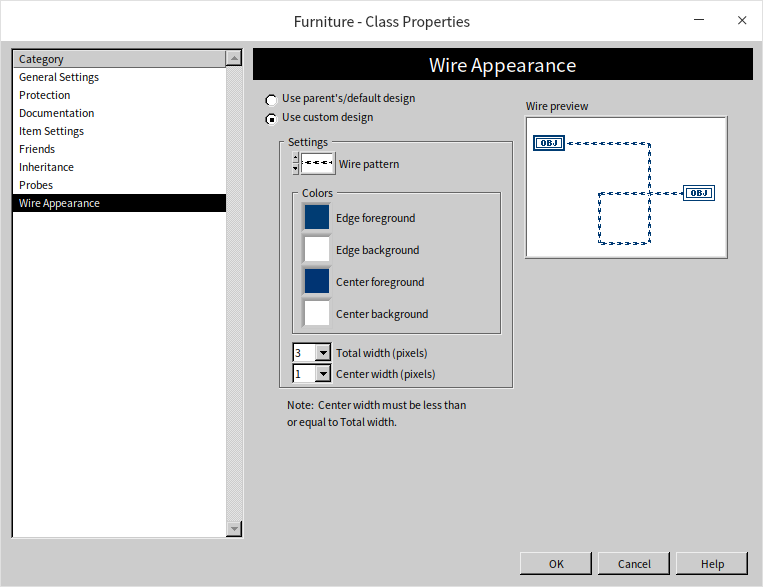Change the Center foreground color swatch
The height and width of the screenshot is (587, 763).
coord(317,281)
